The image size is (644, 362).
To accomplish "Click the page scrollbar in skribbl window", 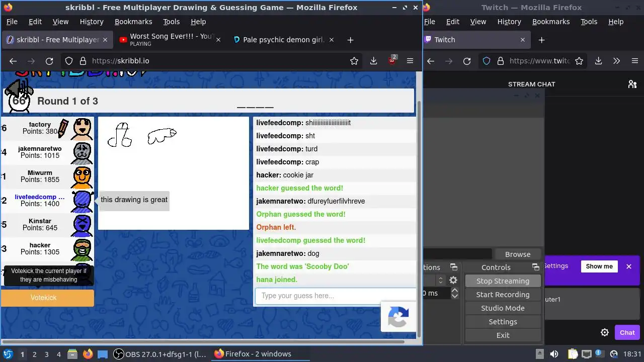I will [x=419, y=219].
